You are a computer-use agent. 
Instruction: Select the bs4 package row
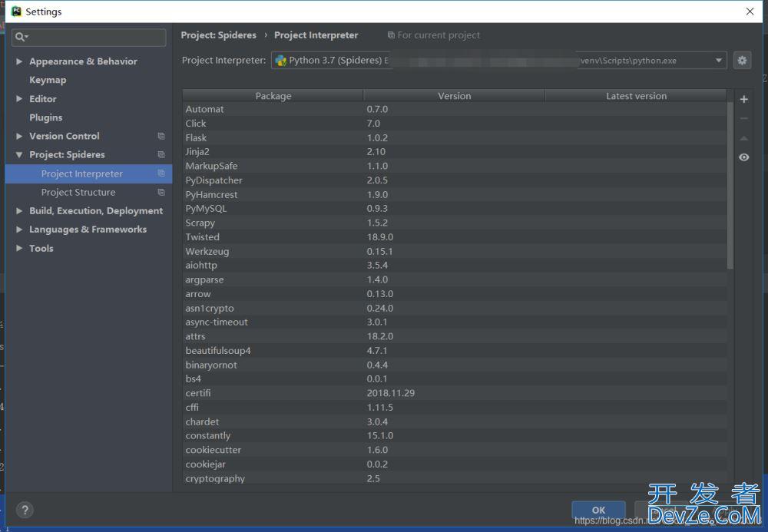(455, 378)
